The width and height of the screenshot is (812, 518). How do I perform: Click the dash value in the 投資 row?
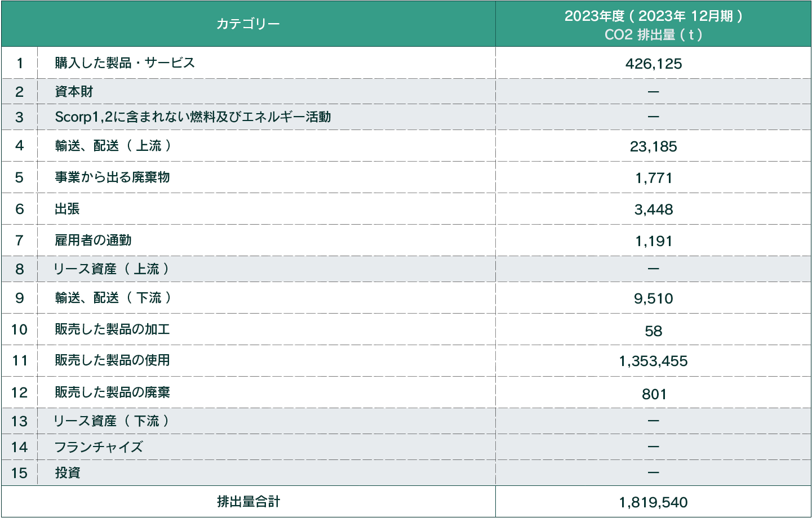pyautogui.click(x=654, y=473)
